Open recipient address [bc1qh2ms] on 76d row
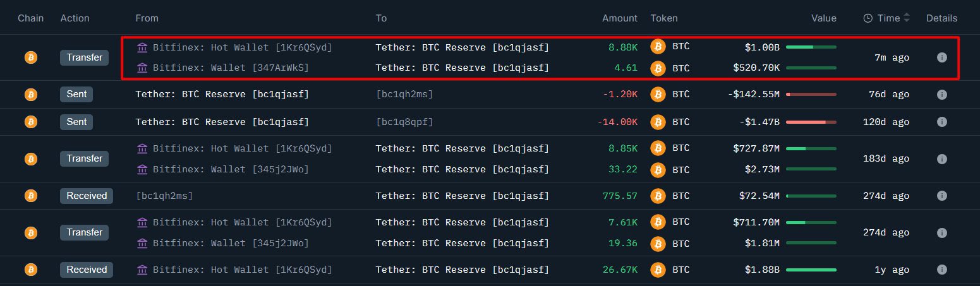 point(404,95)
